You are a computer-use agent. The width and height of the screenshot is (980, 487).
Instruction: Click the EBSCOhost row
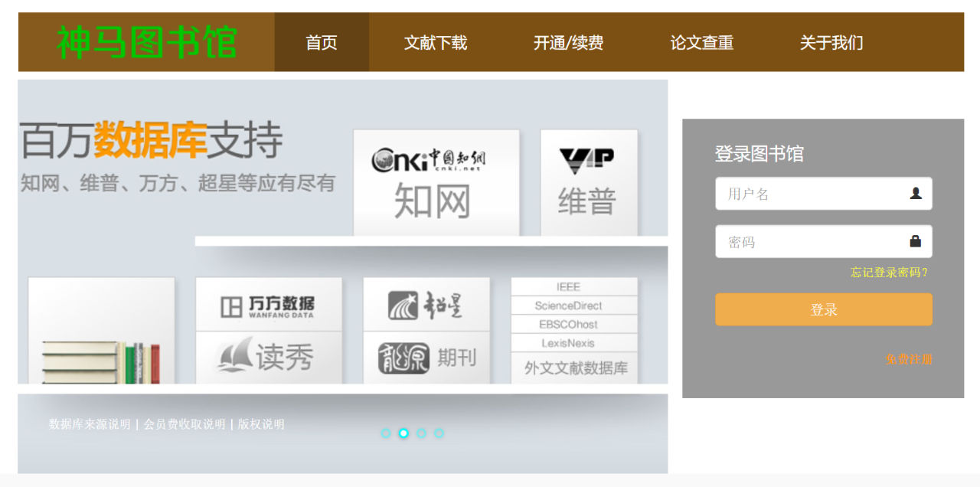tap(574, 324)
